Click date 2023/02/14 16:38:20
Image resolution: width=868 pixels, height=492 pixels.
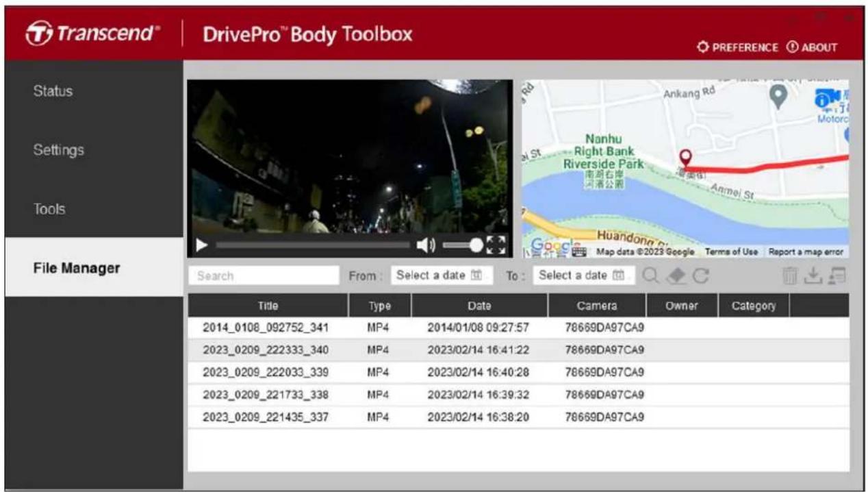pos(478,417)
